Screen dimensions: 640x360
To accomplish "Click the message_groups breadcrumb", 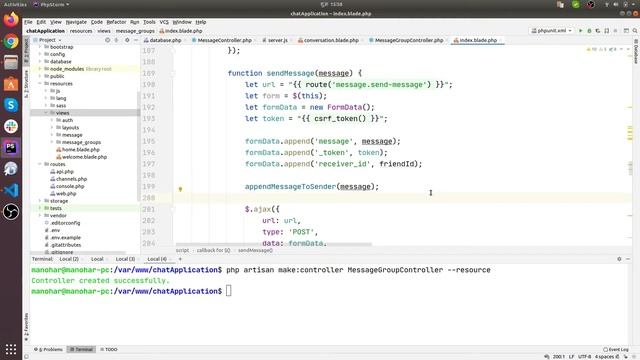I will pos(135,31).
